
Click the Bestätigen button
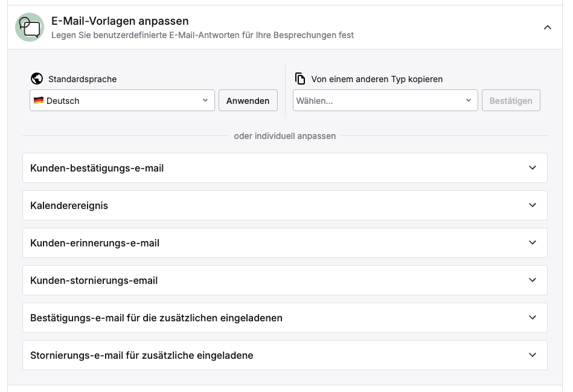[x=511, y=100]
